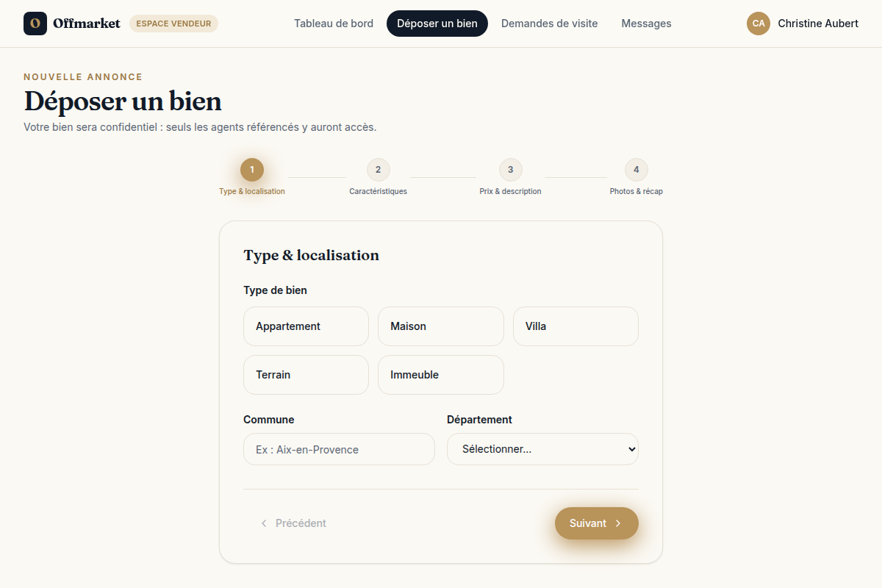This screenshot has height=588, width=882.
Task: Click the Offmarket brand name
Action: pyautogui.click(x=87, y=24)
